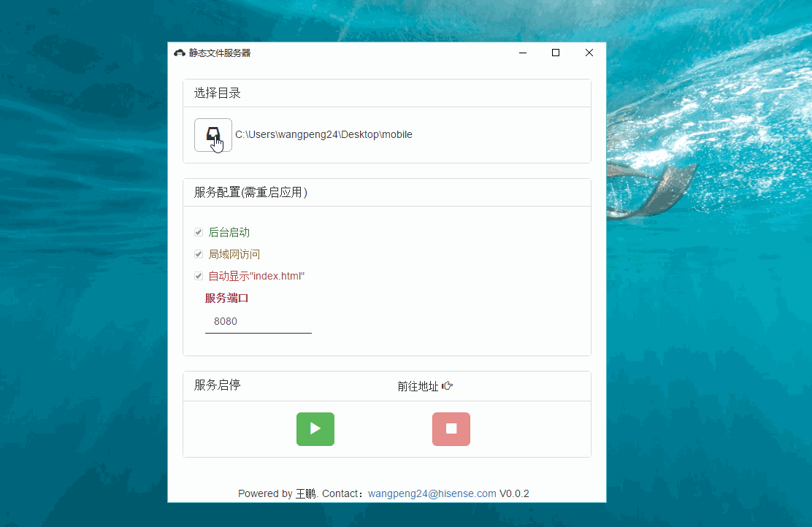Click the 服务启停 section header
This screenshot has width=812, height=527.
tap(218, 385)
